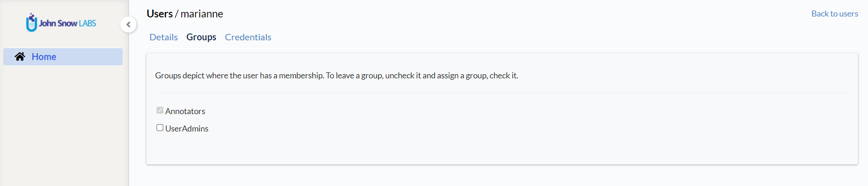Switch to the Details tab
This screenshot has width=868, height=186.
(164, 37)
